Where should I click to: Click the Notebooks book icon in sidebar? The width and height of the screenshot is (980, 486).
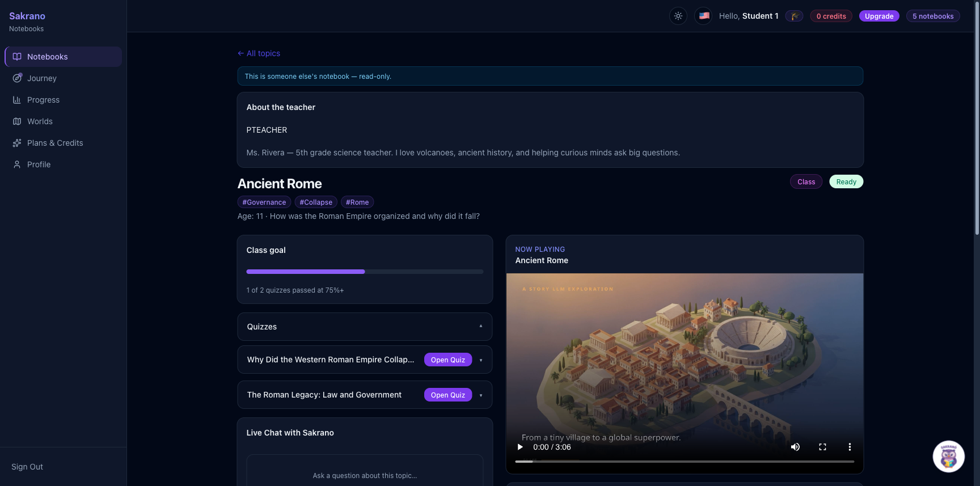tap(17, 57)
